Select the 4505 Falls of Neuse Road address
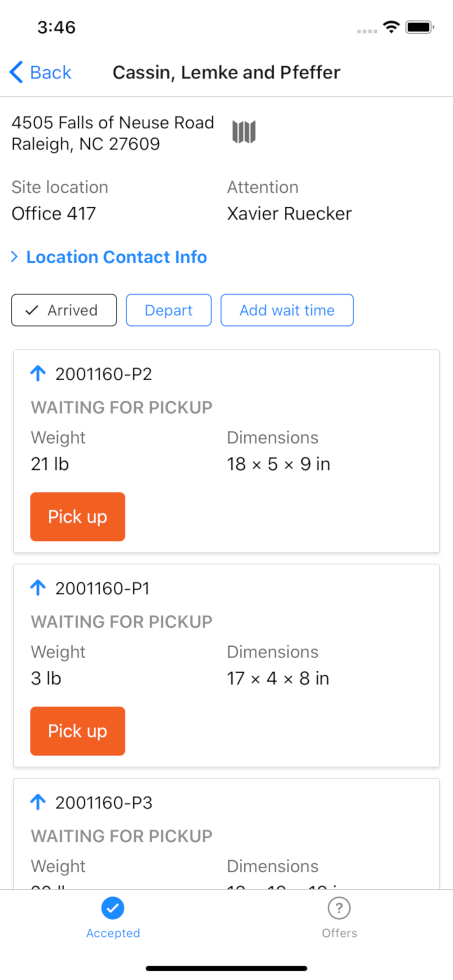The width and height of the screenshot is (453, 980). (113, 133)
